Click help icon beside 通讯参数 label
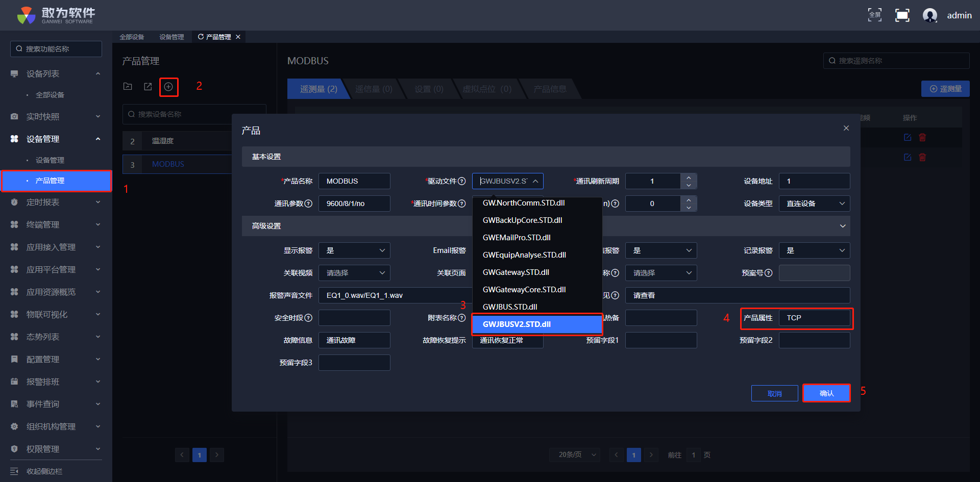Screen dimensions: 980x482 (x=308, y=204)
